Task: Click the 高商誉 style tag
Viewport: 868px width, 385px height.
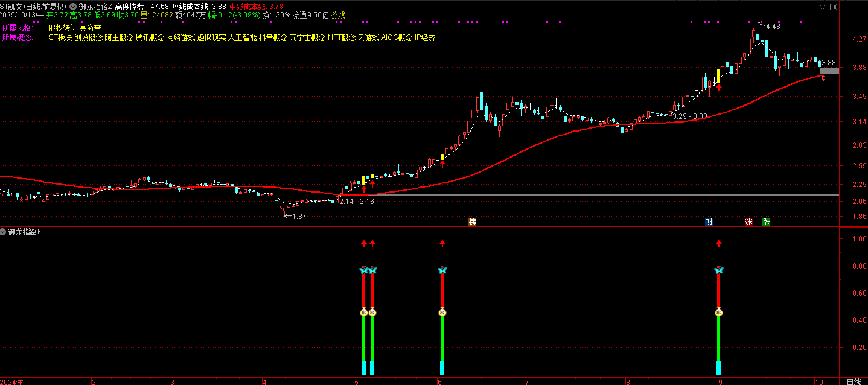Action: coord(90,28)
